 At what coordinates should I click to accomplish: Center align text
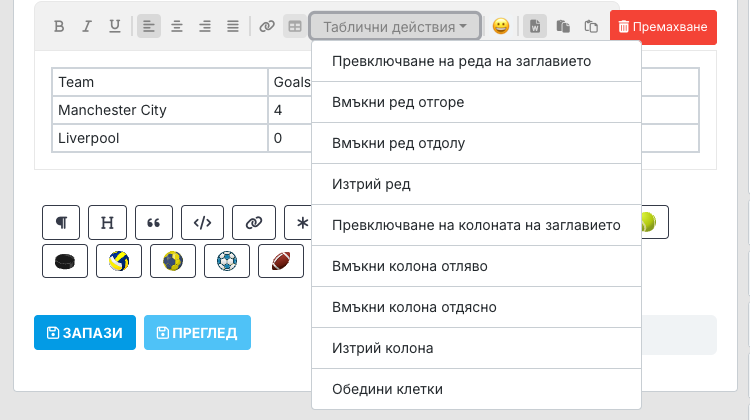(x=177, y=26)
